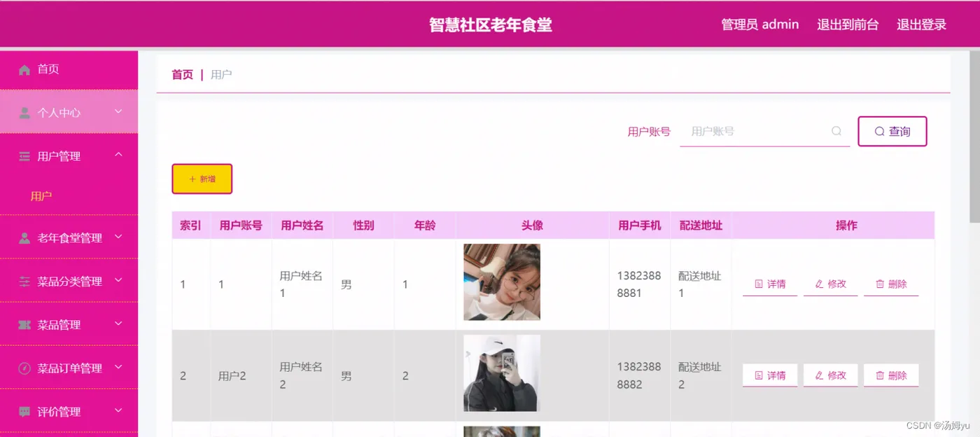The height and width of the screenshot is (437, 980).
Task: Click the 用户手机 column header
Action: pyautogui.click(x=640, y=226)
